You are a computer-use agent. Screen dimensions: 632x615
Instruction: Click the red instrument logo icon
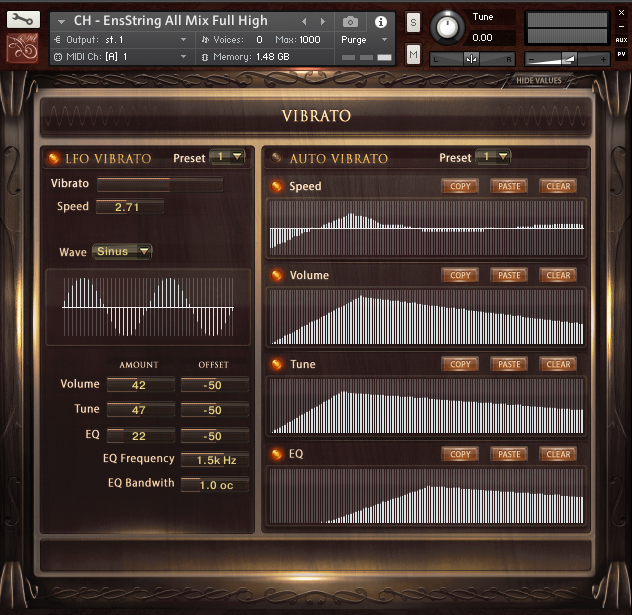23,48
